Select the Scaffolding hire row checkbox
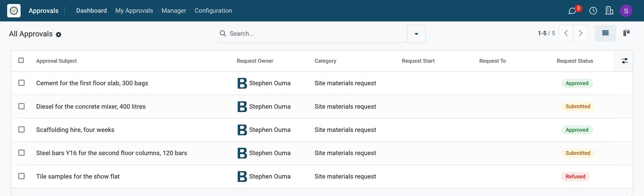644x196 pixels. 21,129
